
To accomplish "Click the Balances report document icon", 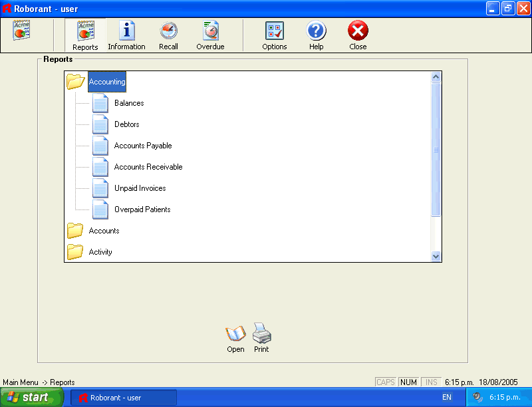I will (100, 103).
